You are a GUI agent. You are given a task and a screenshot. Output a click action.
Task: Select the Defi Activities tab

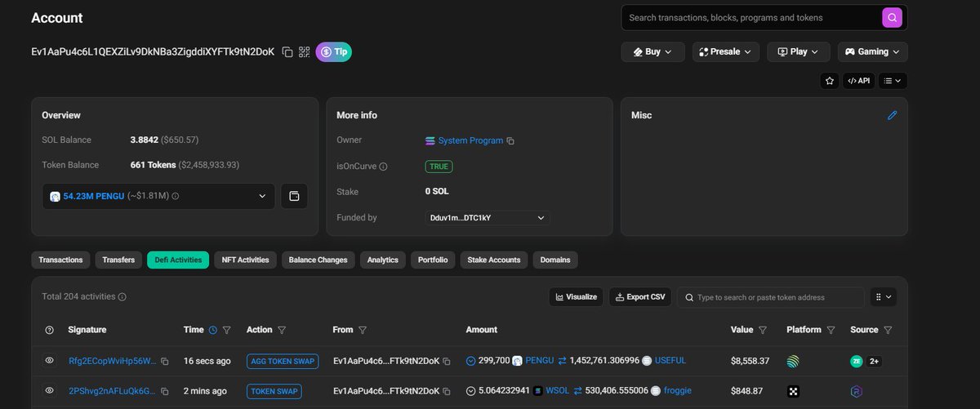pyautogui.click(x=178, y=260)
